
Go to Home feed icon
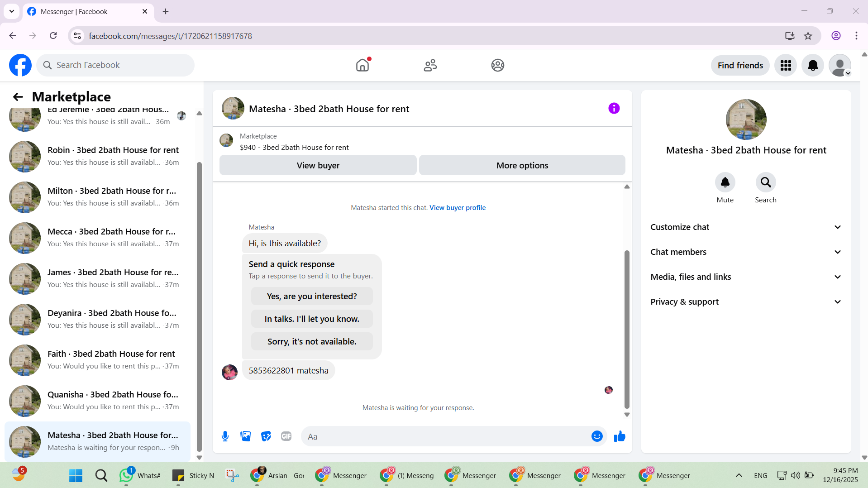(362, 65)
